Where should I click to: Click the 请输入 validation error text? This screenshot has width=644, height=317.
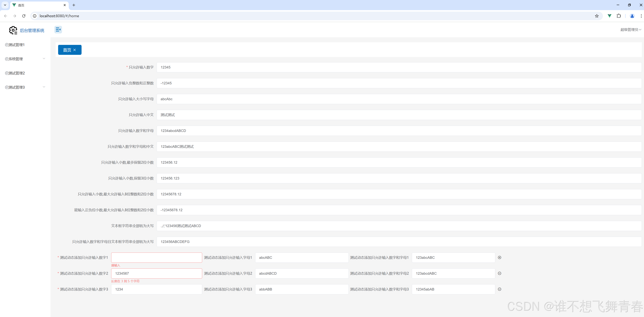click(x=116, y=265)
